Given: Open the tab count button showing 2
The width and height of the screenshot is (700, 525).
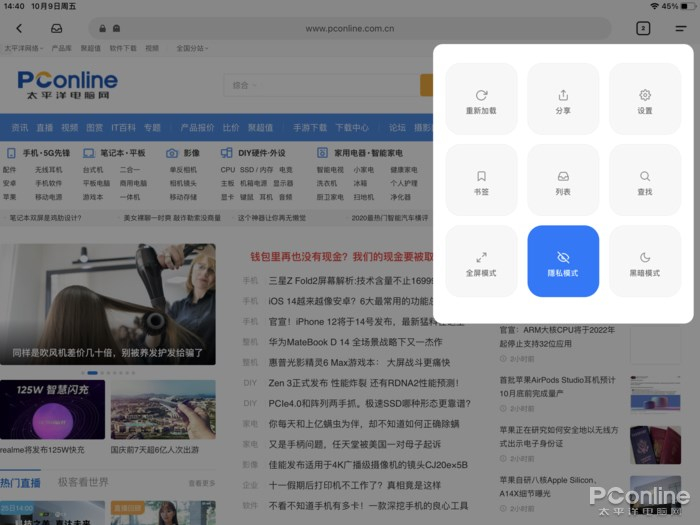Looking at the screenshot, I should point(643,28).
